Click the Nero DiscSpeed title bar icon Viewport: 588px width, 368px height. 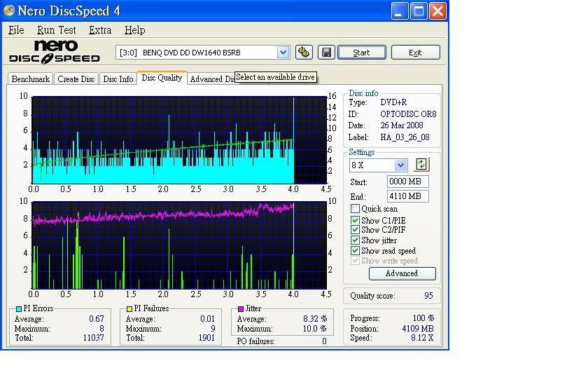pyautogui.click(x=8, y=10)
